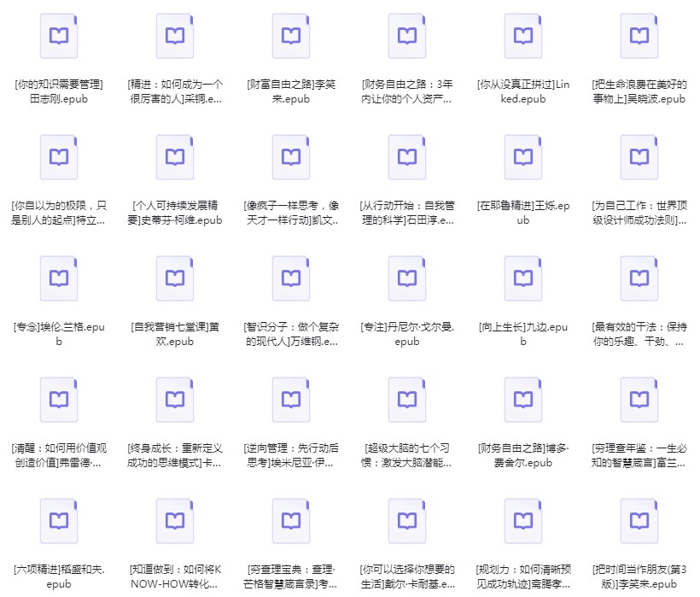
Task: Click the 把时间当作朋友(第3版) epub icon
Action: tap(639, 521)
